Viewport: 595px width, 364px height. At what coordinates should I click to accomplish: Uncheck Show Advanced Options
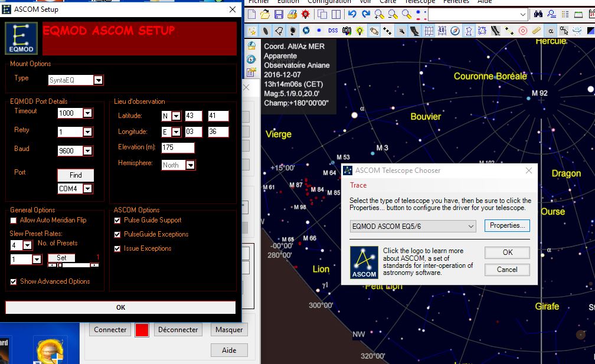pos(14,282)
